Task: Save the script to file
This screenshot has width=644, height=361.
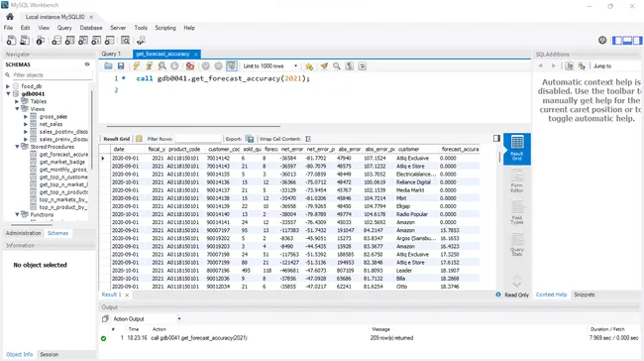Action: [121, 65]
